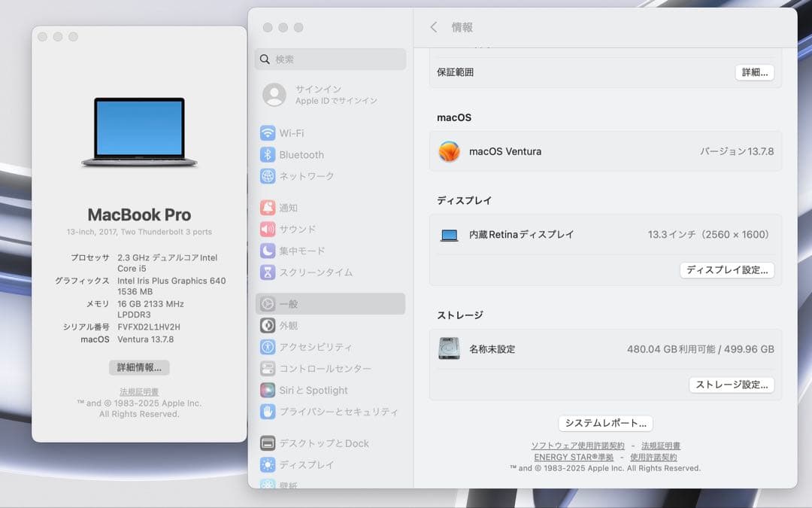This screenshot has width=812, height=508.
Task: Open 集中モード (Focus) settings
Action: pyautogui.click(x=299, y=250)
